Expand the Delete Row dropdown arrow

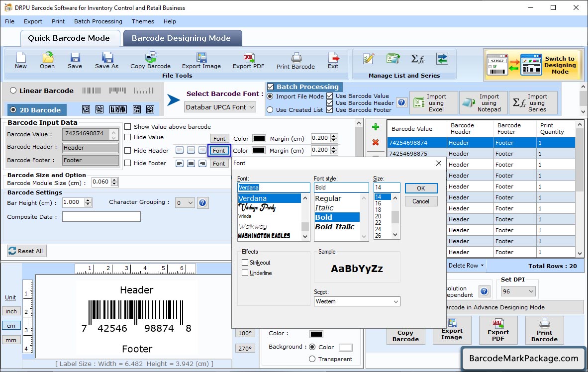click(482, 266)
